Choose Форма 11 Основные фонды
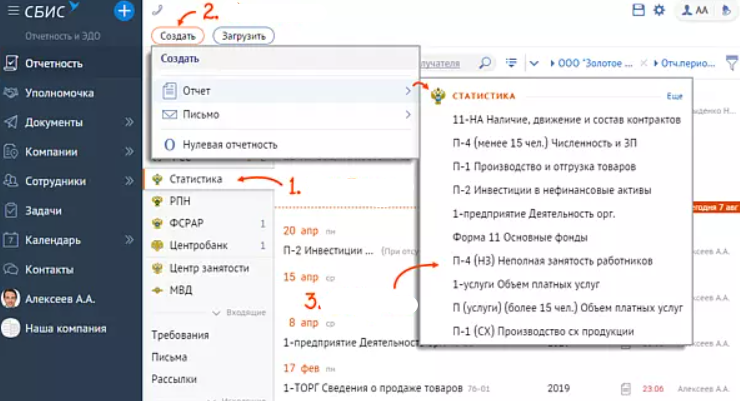 [520, 237]
